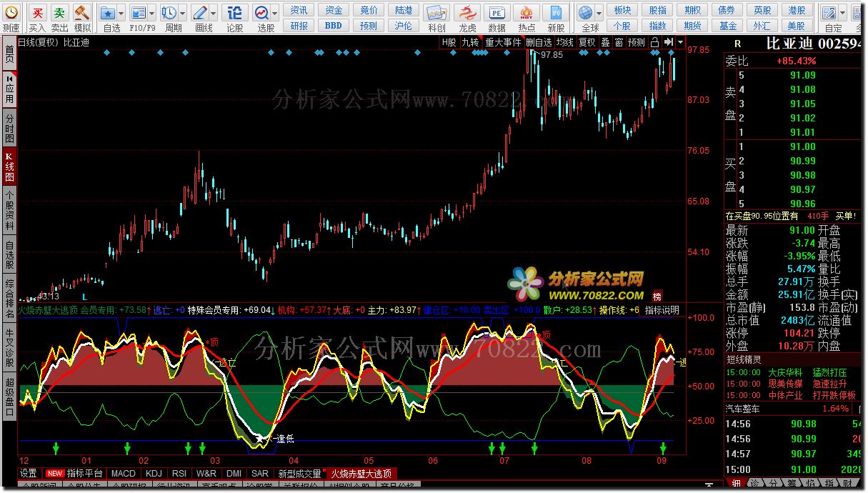
Task: Select the 分时图 sidebar tab
Action: (9, 128)
